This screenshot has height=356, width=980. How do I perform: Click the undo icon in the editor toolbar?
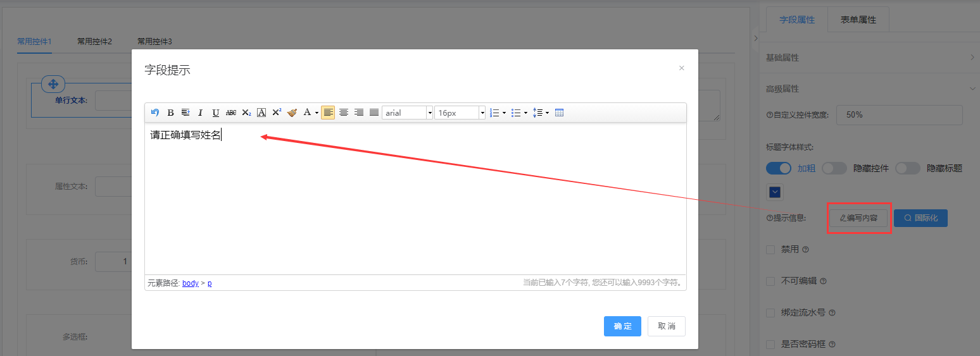(x=155, y=113)
